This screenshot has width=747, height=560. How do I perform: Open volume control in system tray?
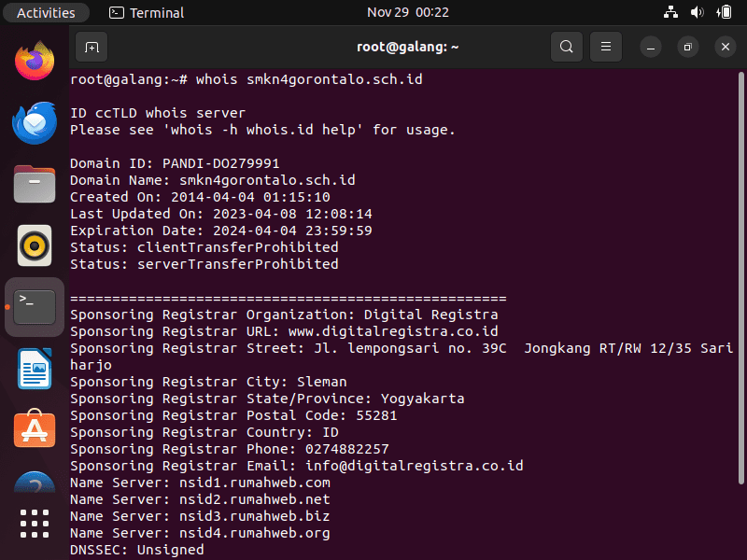(x=697, y=12)
